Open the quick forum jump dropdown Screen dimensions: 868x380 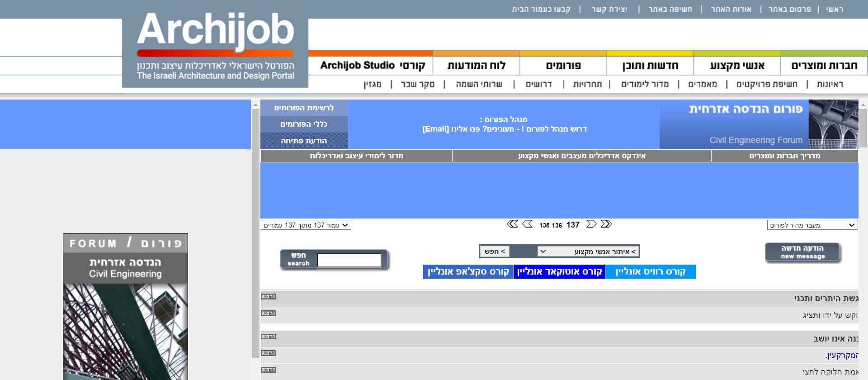[x=812, y=225]
